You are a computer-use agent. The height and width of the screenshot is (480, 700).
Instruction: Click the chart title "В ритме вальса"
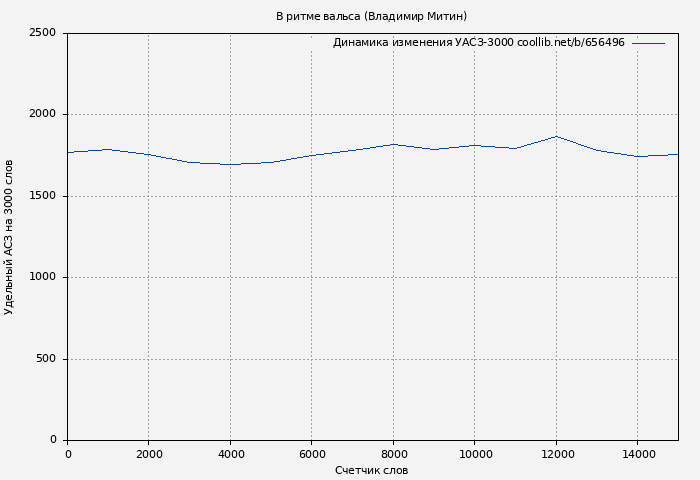[x=371, y=16]
